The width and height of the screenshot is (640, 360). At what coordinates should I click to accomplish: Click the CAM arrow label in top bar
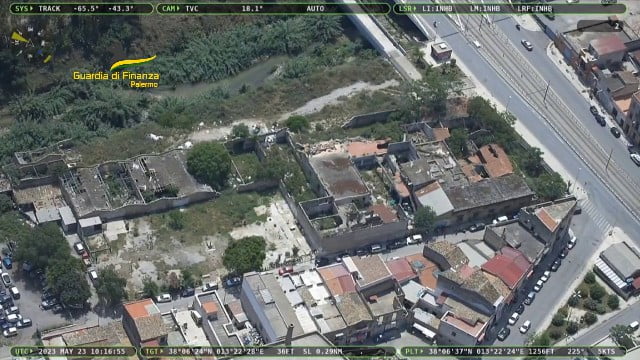click(171, 9)
